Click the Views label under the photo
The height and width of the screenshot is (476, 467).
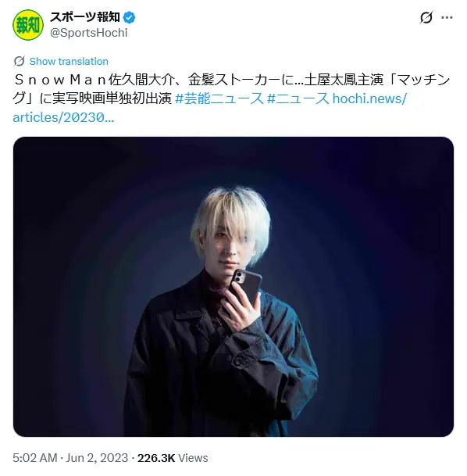pos(193,458)
